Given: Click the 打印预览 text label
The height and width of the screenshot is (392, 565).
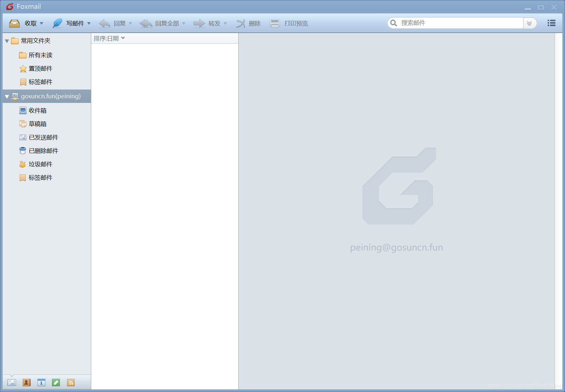Looking at the screenshot, I should coord(296,23).
